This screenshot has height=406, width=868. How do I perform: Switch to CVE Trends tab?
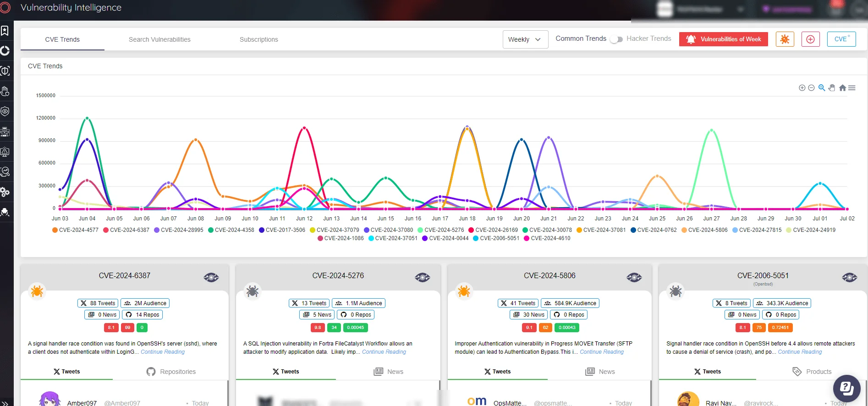62,39
